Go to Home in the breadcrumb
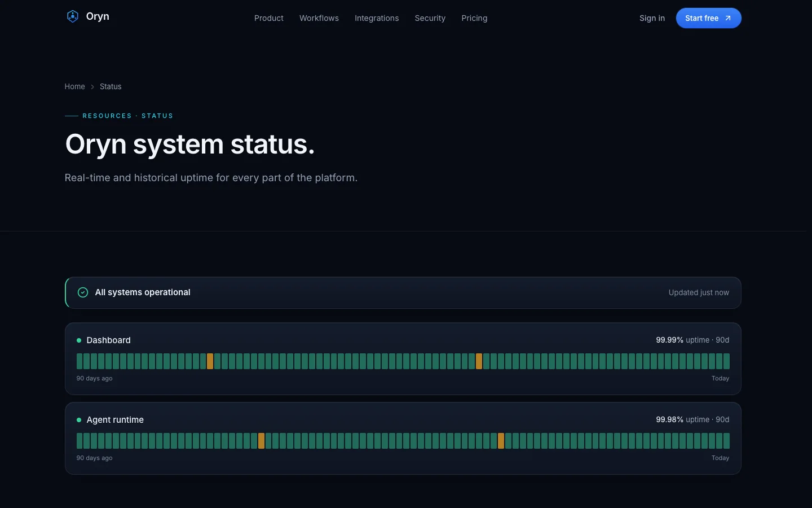Viewport: 812px width, 508px height. coord(74,86)
